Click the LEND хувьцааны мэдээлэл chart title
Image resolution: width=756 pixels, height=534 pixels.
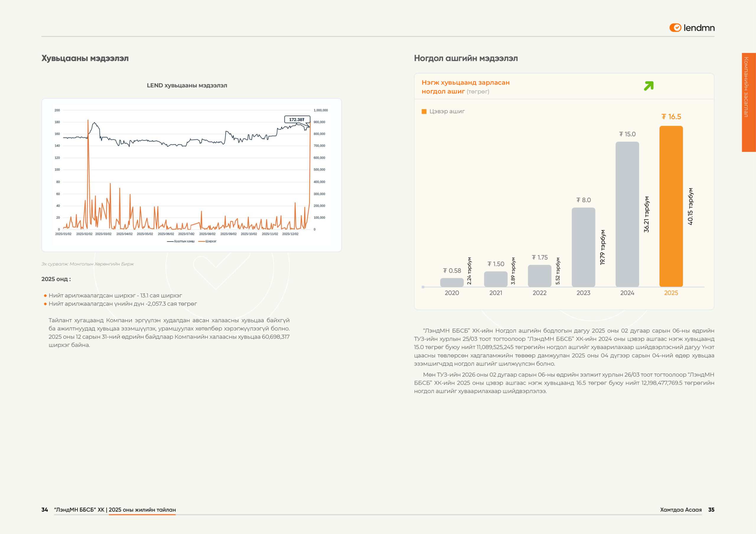(x=187, y=86)
